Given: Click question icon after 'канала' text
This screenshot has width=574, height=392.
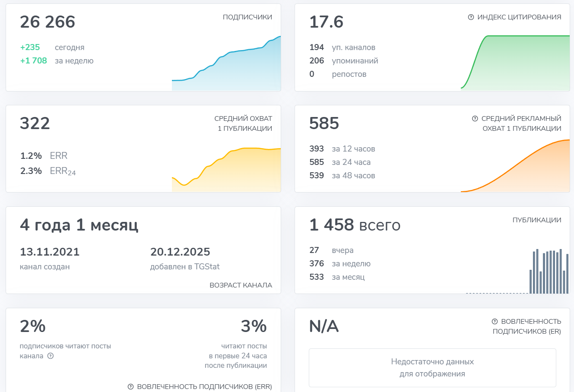Looking at the screenshot, I should [x=51, y=356].
